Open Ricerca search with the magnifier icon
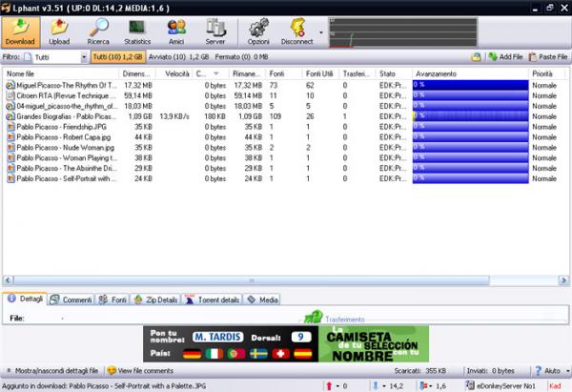Screen dimensions: 572x392 (x=98, y=32)
